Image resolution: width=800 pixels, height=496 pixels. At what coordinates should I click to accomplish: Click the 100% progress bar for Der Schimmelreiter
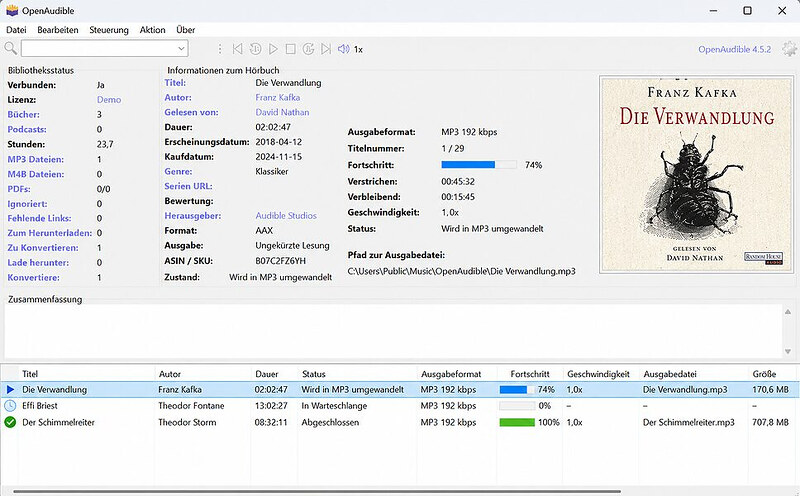517,422
